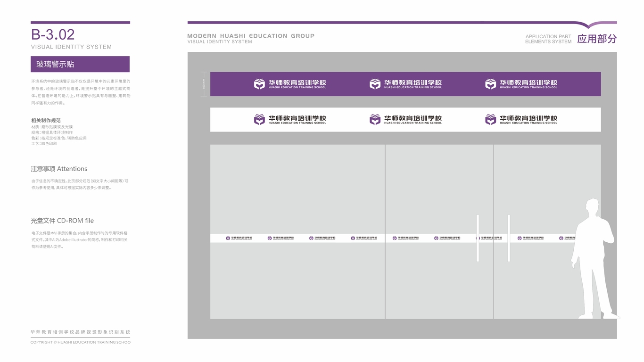Click the 'B-3.02' page code
The height and width of the screenshot is (362, 644).
pyautogui.click(x=53, y=34)
